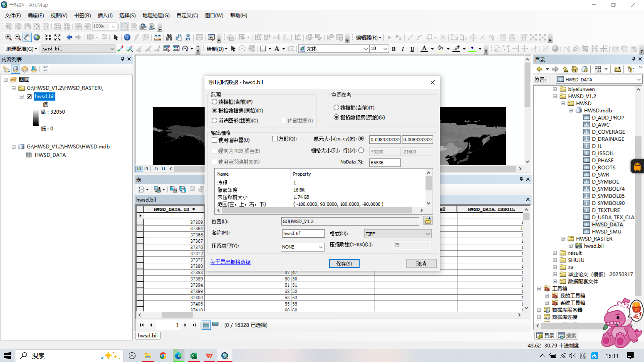Select the Identify tool icon
The height and width of the screenshot is (362, 644).
click(x=127, y=38)
